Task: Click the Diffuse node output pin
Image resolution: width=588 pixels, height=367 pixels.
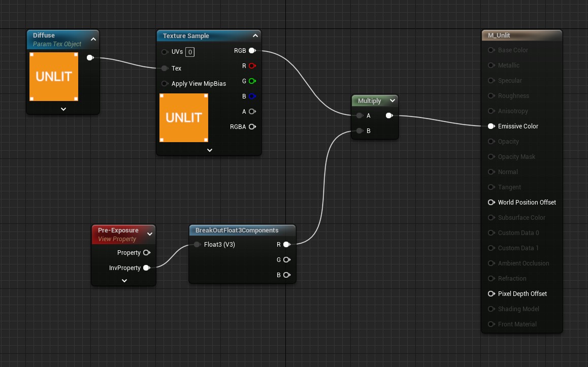Action: 90,58
